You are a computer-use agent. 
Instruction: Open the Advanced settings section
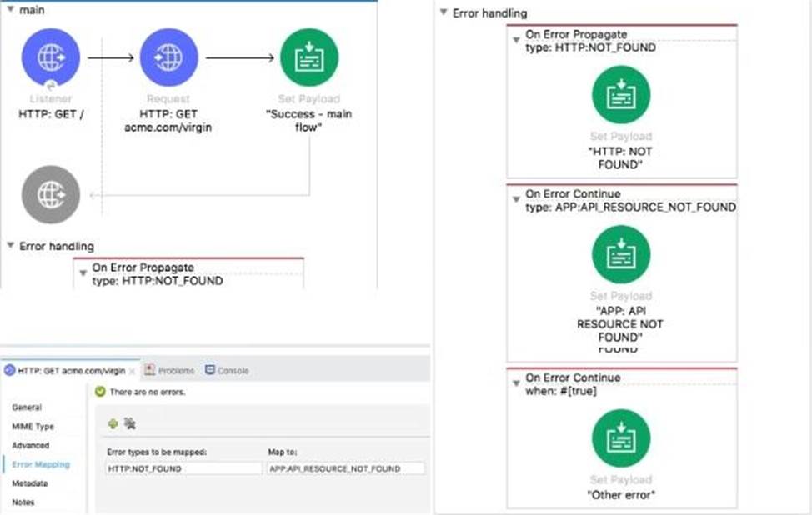coord(30,446)
